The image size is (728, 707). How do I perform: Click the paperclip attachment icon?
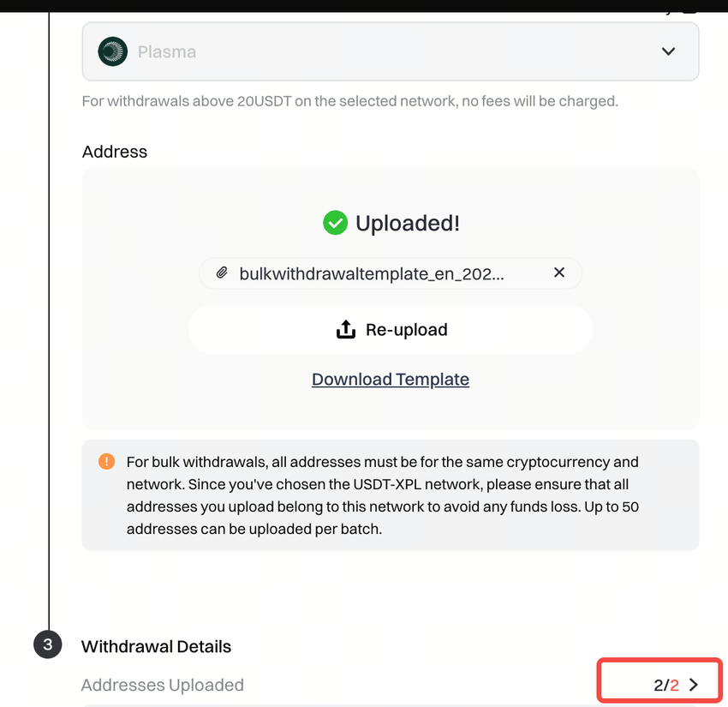(222, 273)
